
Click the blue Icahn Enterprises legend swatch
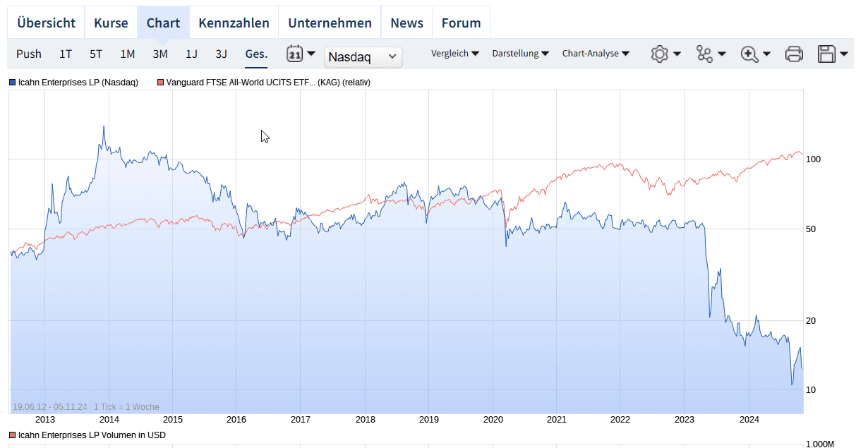click(x=13, y=83)
